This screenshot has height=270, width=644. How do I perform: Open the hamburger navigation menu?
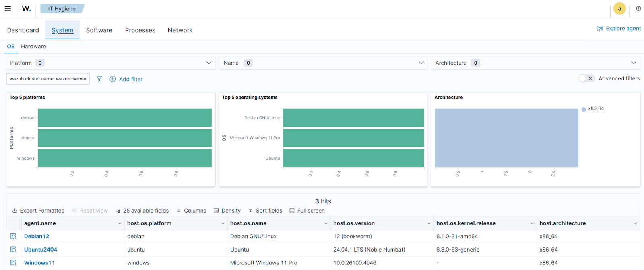8,8
